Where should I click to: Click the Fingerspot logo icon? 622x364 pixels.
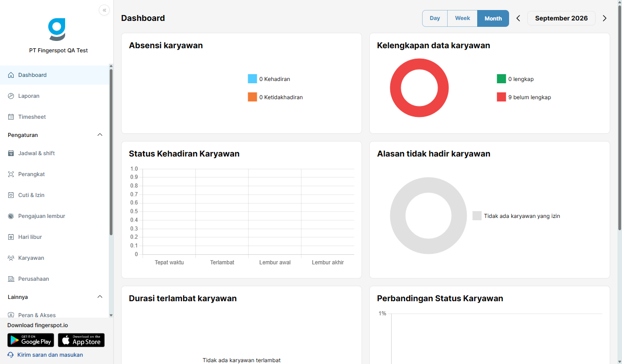(57, 30)
